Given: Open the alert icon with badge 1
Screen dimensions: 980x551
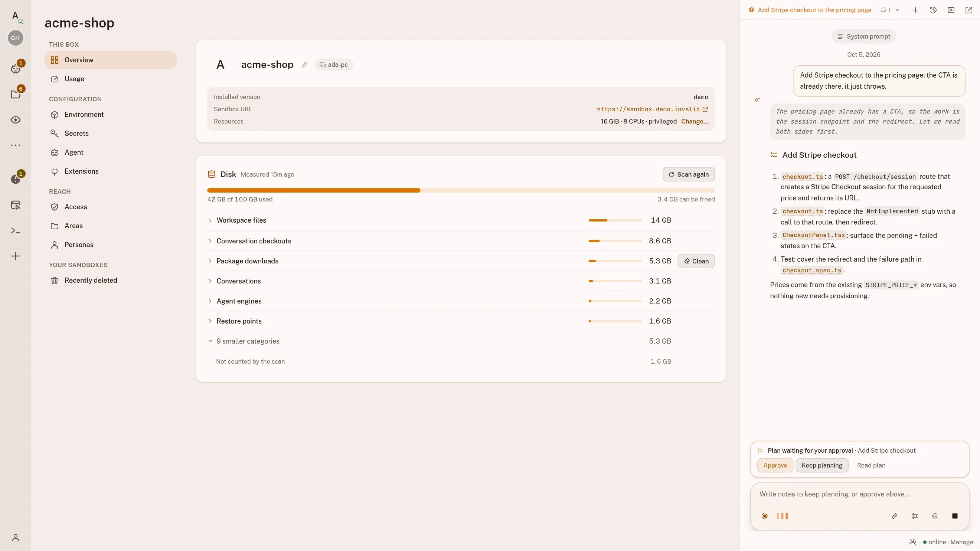Looking at the screenshot, I should pyautogui.click(x=16, y=179).
